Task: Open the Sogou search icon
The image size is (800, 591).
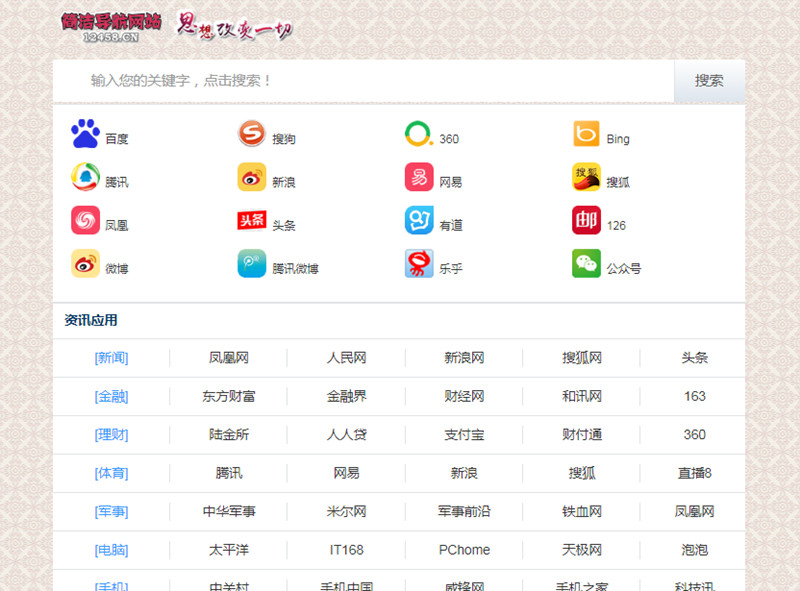Action: point(252,133)
